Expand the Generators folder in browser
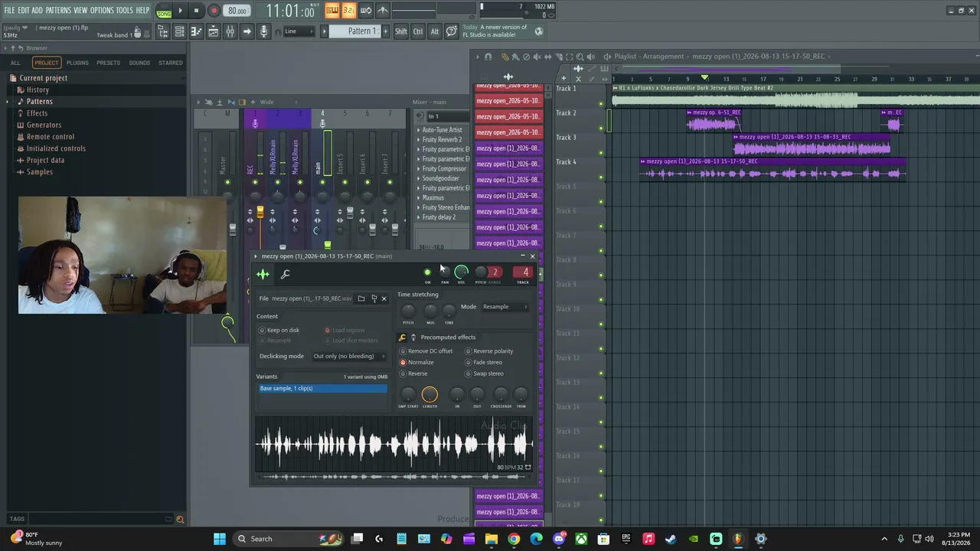Screen dimensions: 980x551 (x=44, y=125)
